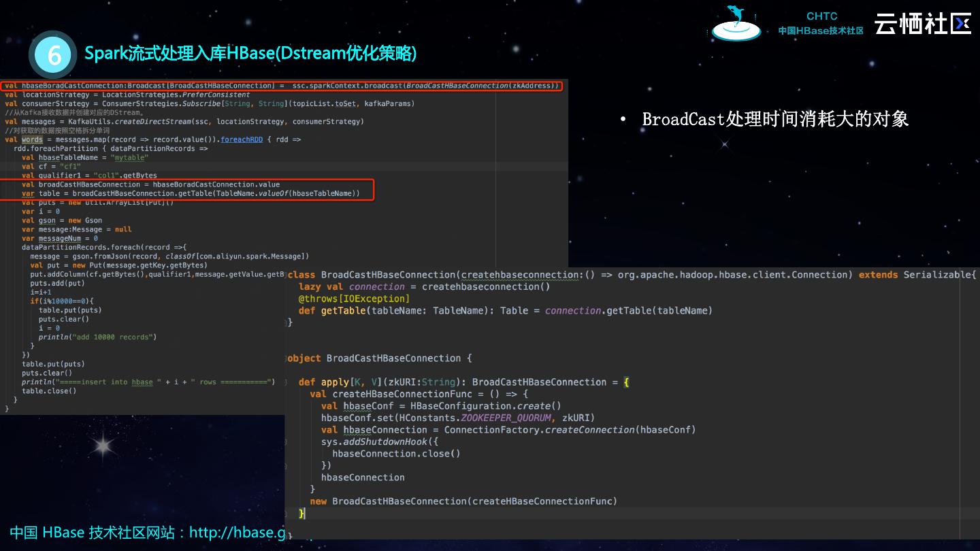Viewport: 980px width, 551px height.
Task: Click the rdd.foreachPartition code line
Action: click(x=111, y=148)
